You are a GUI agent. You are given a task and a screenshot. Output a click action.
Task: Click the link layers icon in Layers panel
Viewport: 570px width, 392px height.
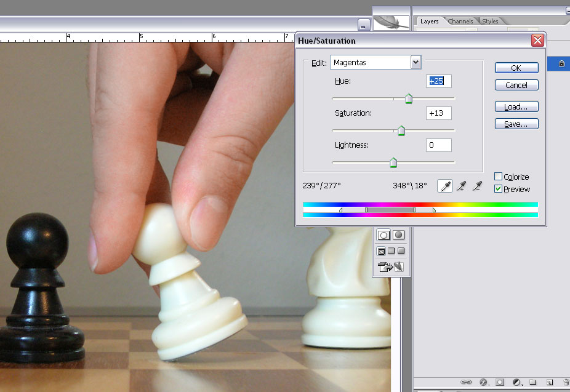point(466,382)
